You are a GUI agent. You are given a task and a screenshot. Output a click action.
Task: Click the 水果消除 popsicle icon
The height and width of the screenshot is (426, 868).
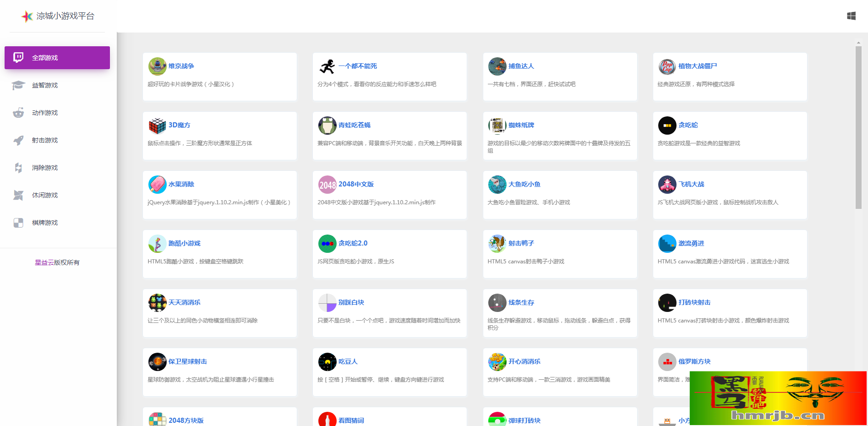pyautogui.click(x=157, y=185)
